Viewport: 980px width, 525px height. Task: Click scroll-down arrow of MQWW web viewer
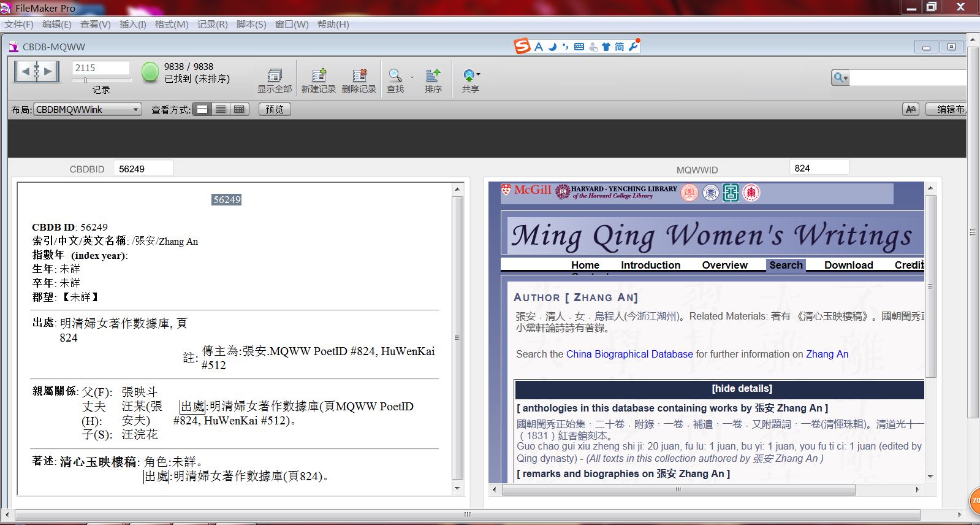click(x=930, y=477)
